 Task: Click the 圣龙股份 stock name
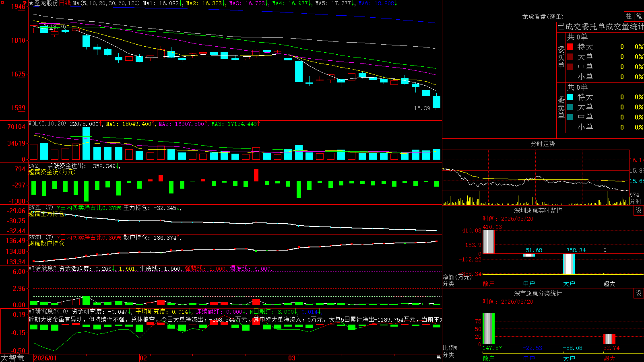coord(46,3)
